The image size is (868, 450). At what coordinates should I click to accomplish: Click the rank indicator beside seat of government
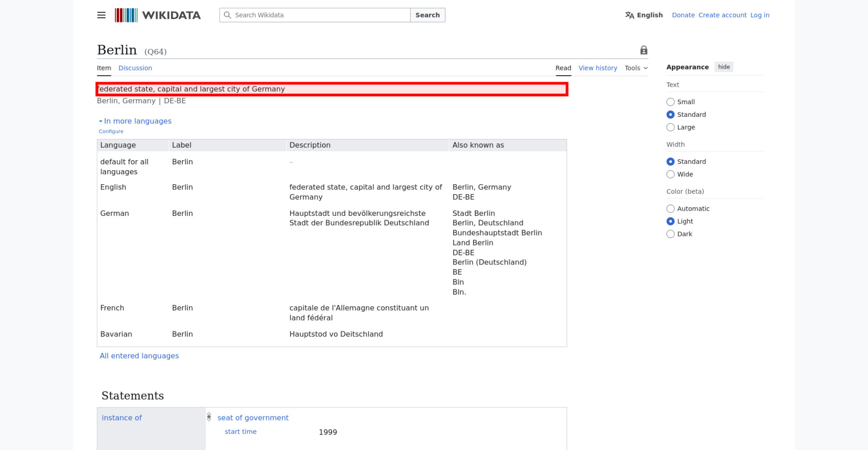click(209, 417)
